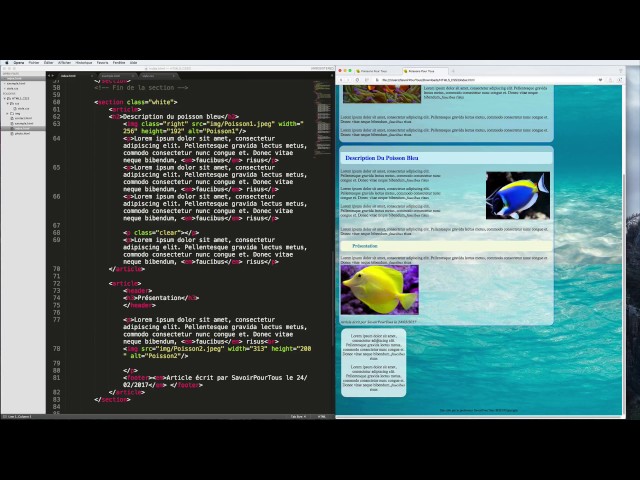
Task: Click the Présentation heading on page
Action: click(365, 246)
